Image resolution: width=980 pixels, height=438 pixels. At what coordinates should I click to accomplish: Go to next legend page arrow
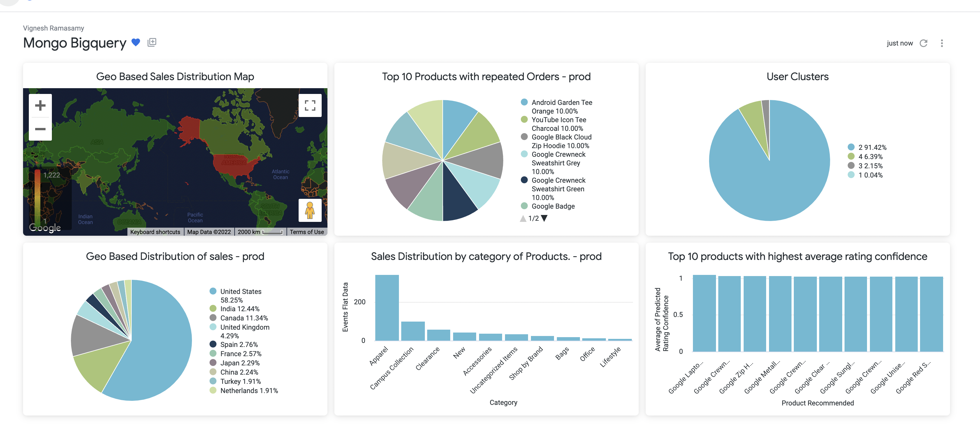tap(544, 218)
